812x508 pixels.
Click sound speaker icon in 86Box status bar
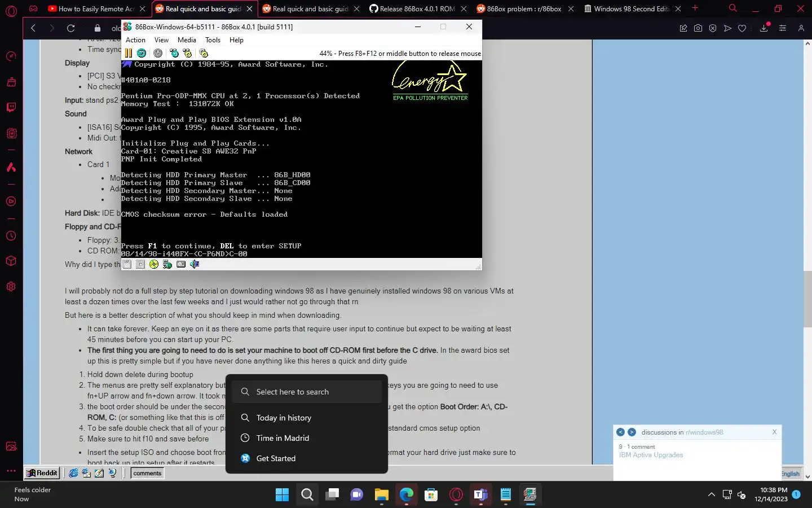coord(195,264)
